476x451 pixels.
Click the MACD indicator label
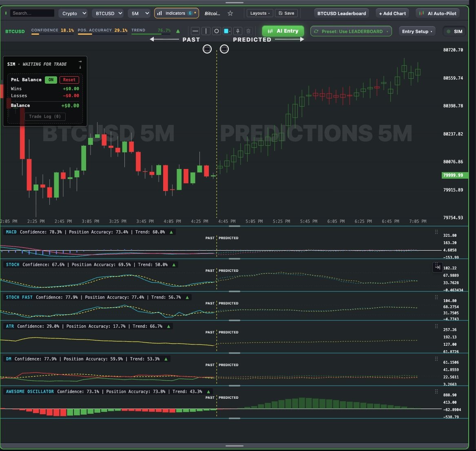tap(11, 232)
